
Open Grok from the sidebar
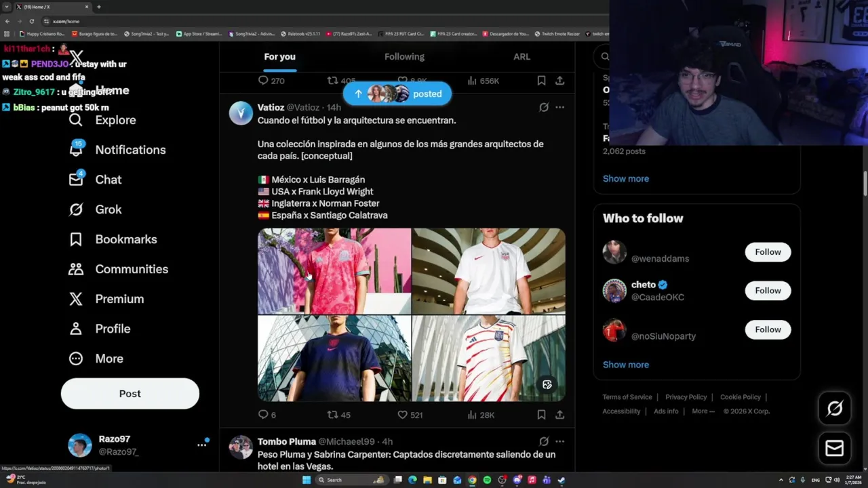95,209
